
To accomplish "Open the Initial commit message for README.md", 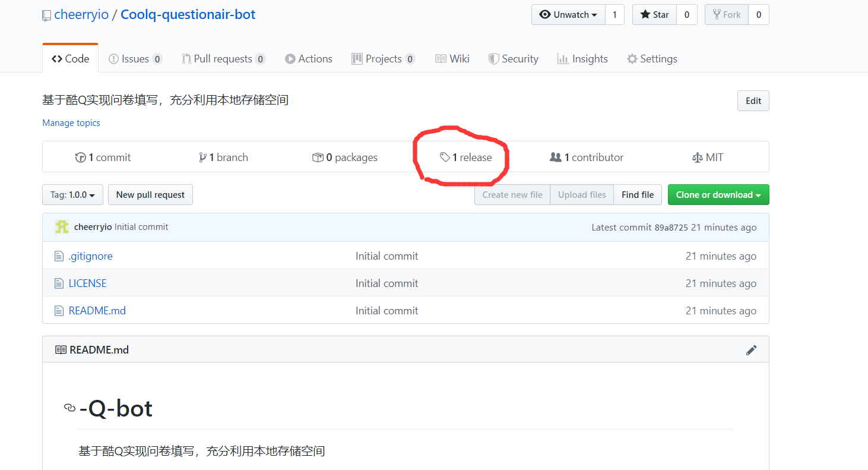I will click(x=387, y=311).
